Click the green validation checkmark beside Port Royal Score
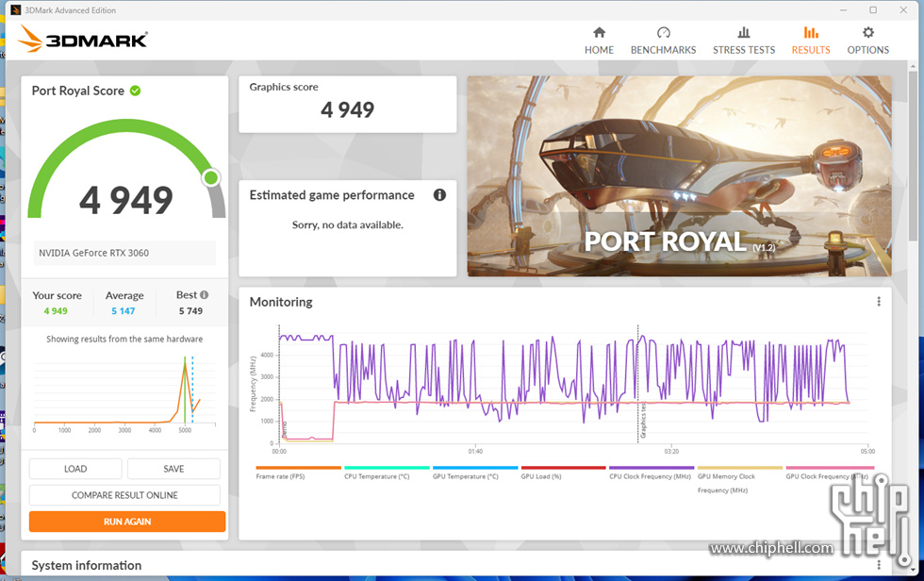Screen dimensions: 924x581 click(135, 91)
